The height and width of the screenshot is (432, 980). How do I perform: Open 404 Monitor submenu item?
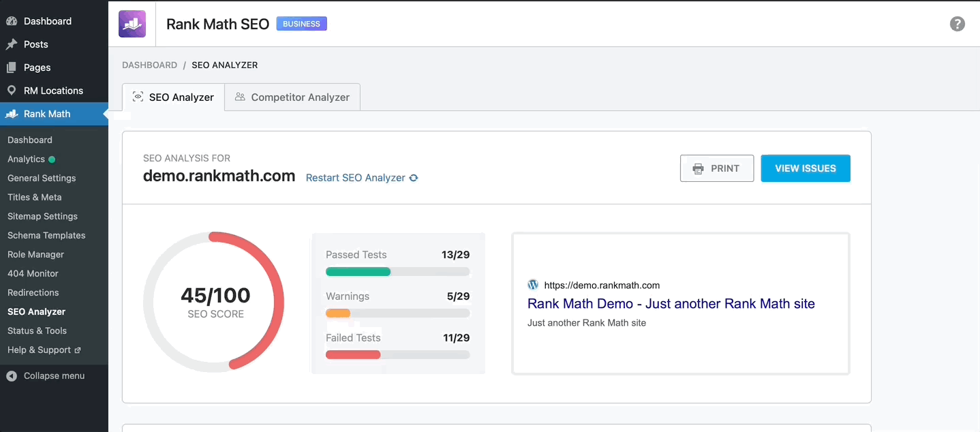[x=33, y=273]
